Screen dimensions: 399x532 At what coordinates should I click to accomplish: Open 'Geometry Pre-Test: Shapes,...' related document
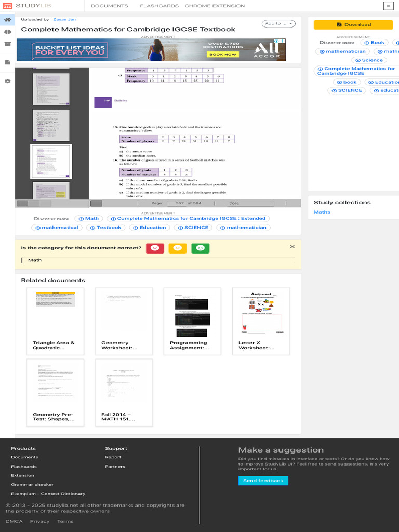(55, 393)
